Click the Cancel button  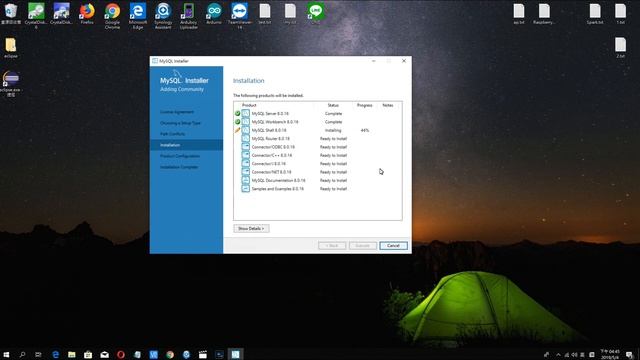pyautogui.click(x=393, y=246)
